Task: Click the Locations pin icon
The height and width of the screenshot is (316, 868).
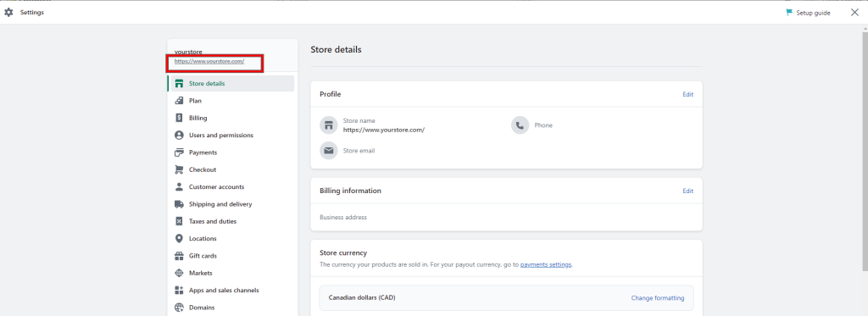Action: [179, 239]
